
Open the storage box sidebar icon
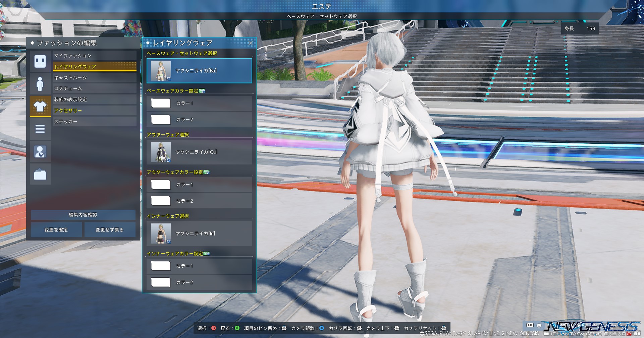pyautogui.click(x=40, y=174)
